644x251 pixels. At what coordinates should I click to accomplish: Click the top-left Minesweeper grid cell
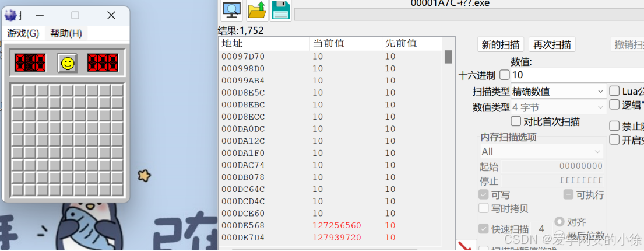click(17, 90)
